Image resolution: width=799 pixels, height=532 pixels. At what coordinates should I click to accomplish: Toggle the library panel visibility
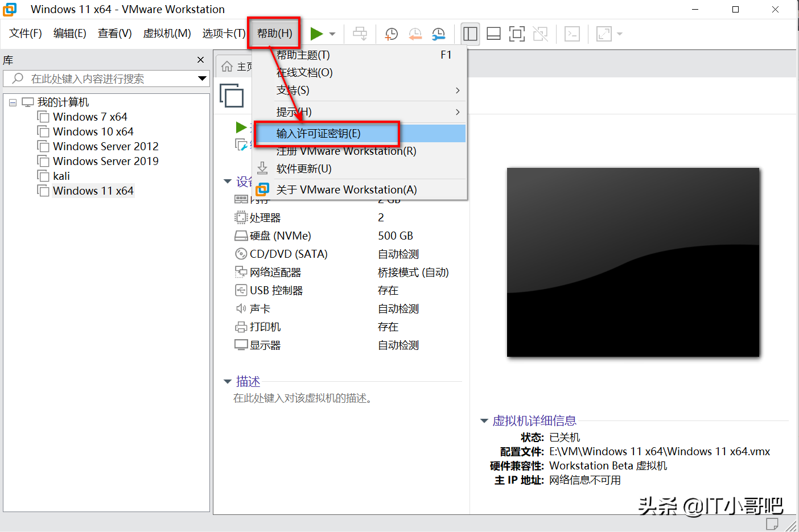(x=470, y=34)
